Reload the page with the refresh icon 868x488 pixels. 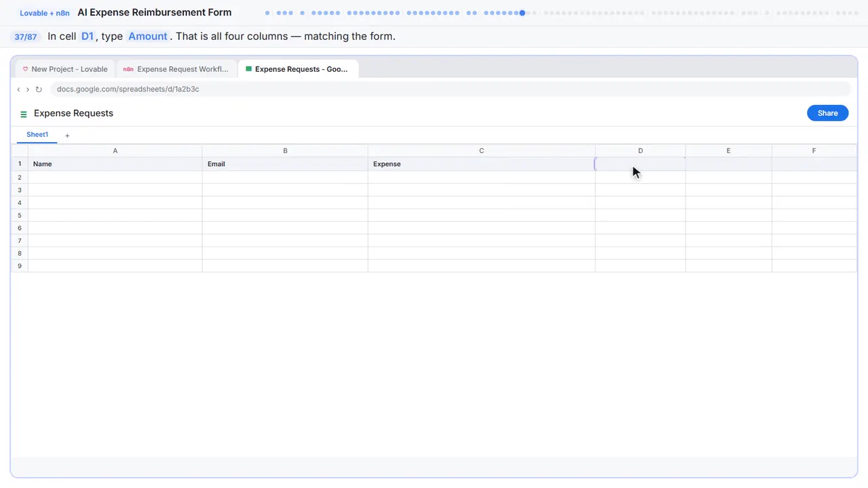[39, 89]
